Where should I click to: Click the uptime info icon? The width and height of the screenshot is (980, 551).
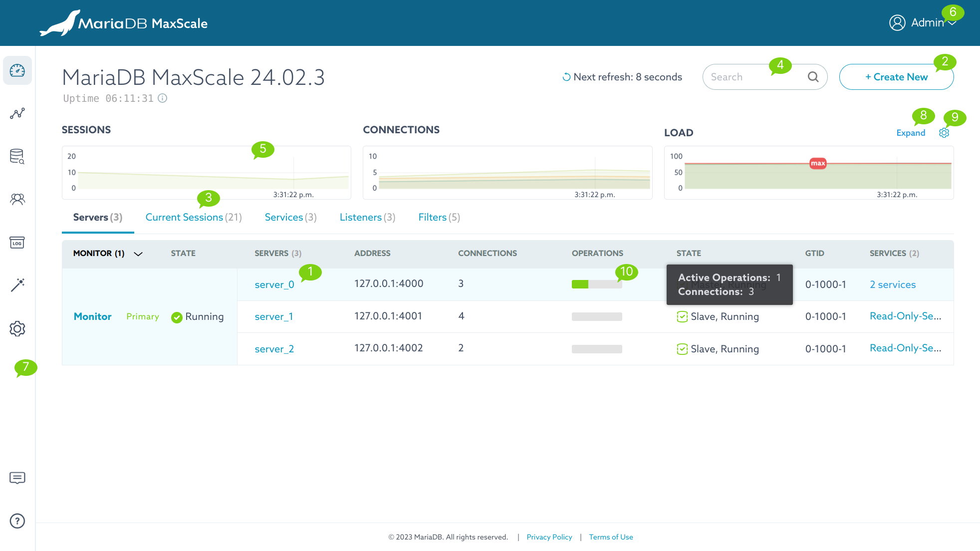[x=163, y=98]
